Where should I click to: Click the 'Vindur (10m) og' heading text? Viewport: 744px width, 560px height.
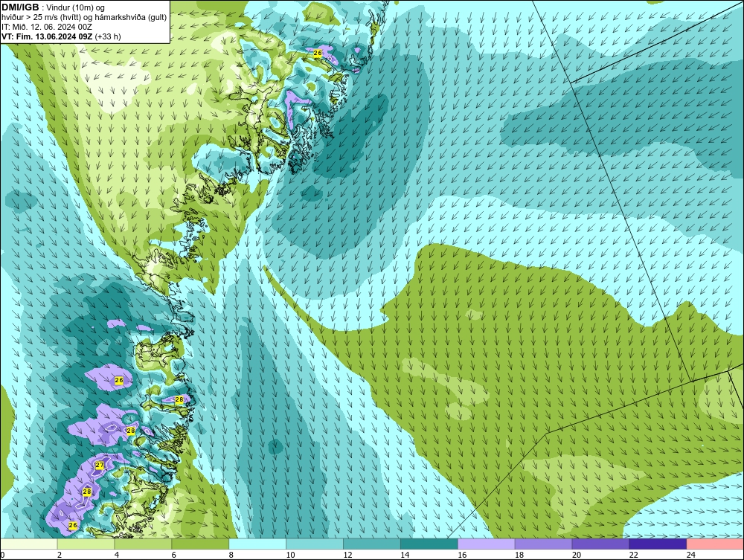point(76,7)
